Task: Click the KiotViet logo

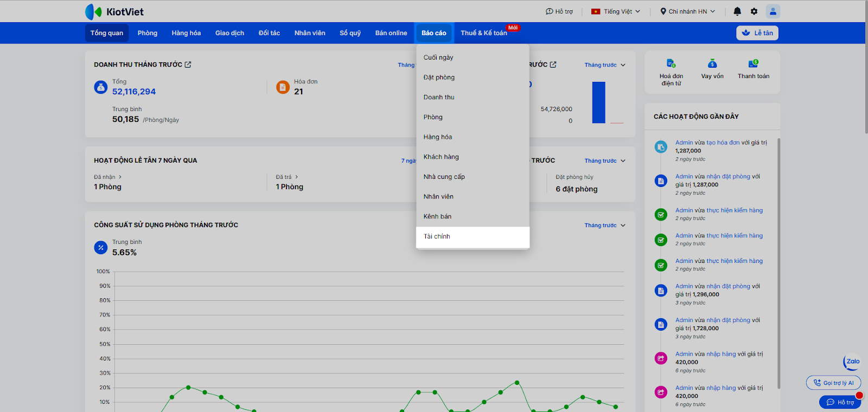Action: point(114,11)
